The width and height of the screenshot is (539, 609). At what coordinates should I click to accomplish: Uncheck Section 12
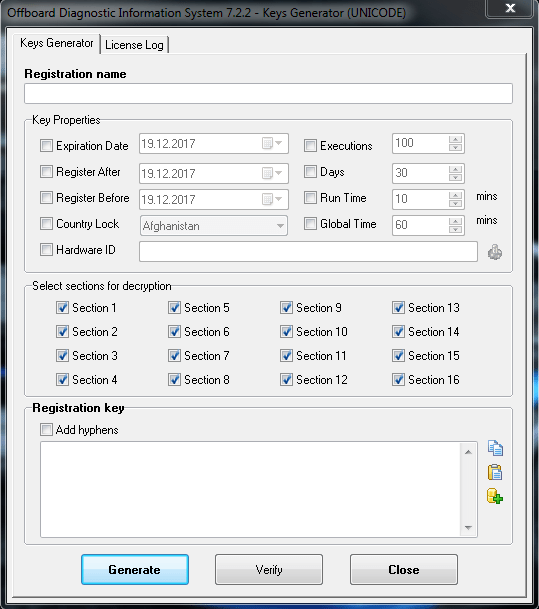coord(287,379)
